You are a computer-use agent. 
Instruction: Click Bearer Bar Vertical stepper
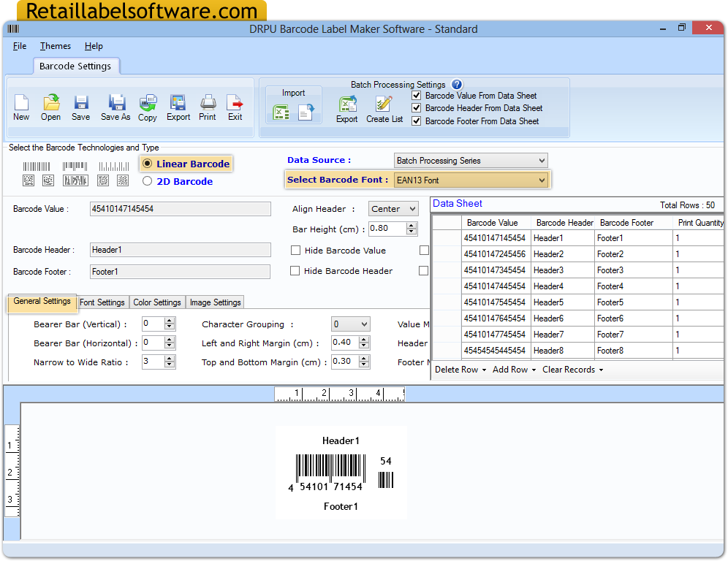click(x=170, y=324)
